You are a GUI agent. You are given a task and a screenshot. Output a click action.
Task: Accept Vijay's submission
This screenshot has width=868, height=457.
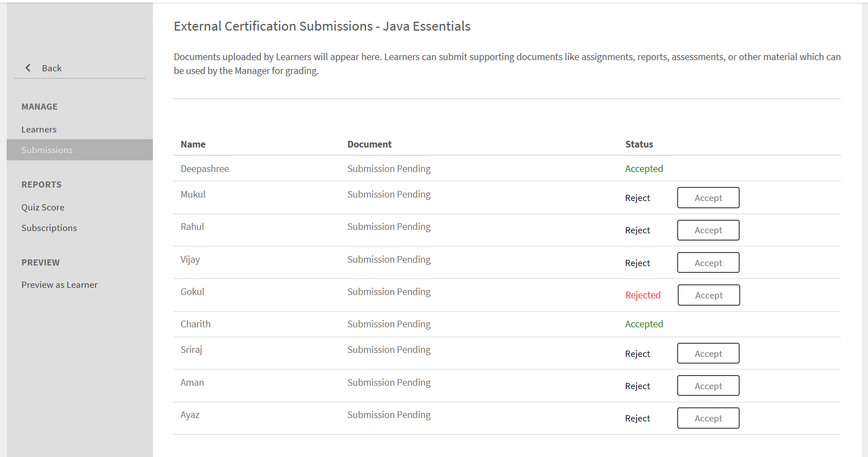708,263
